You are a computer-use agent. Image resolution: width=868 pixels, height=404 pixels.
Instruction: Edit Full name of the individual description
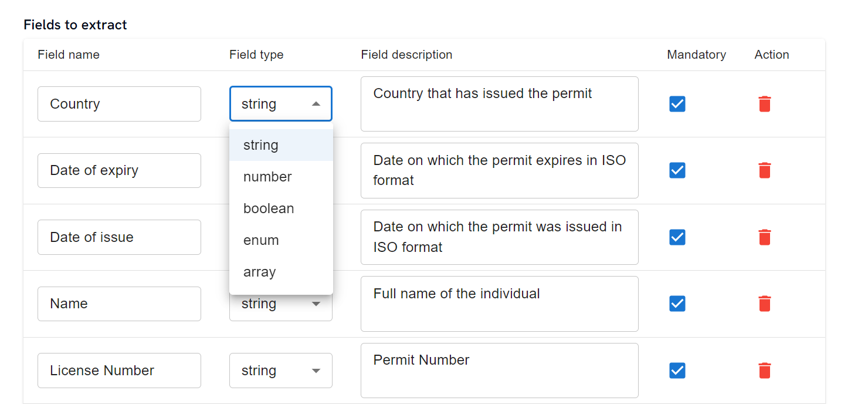pos(499,304)
